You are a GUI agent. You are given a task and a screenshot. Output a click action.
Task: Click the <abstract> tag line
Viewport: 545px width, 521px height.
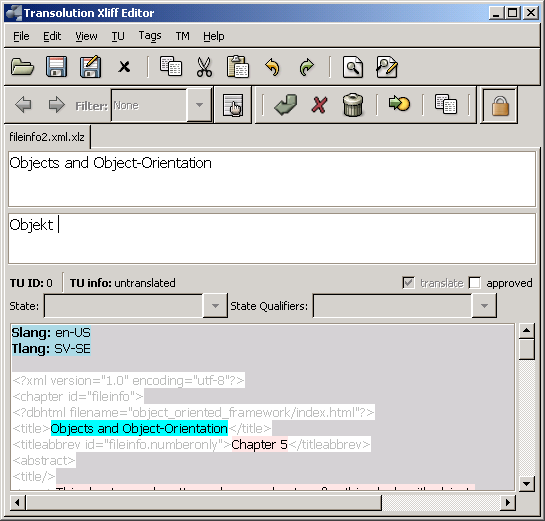[44, 461]
